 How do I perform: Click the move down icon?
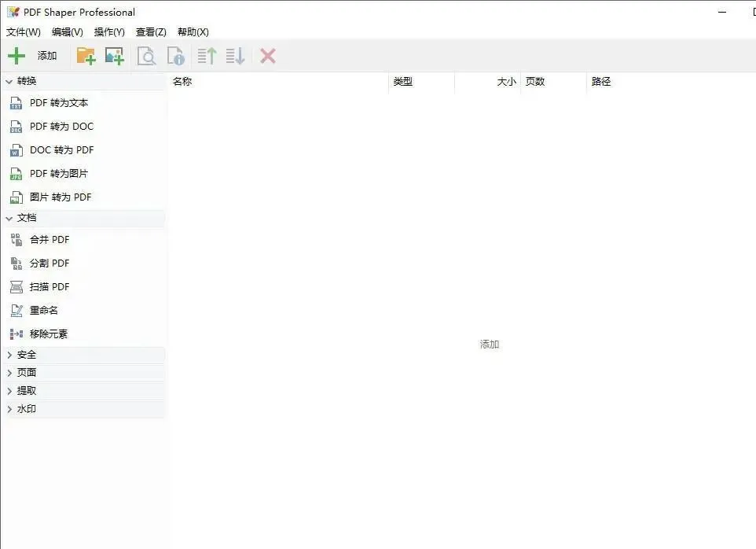click(235, 56)
